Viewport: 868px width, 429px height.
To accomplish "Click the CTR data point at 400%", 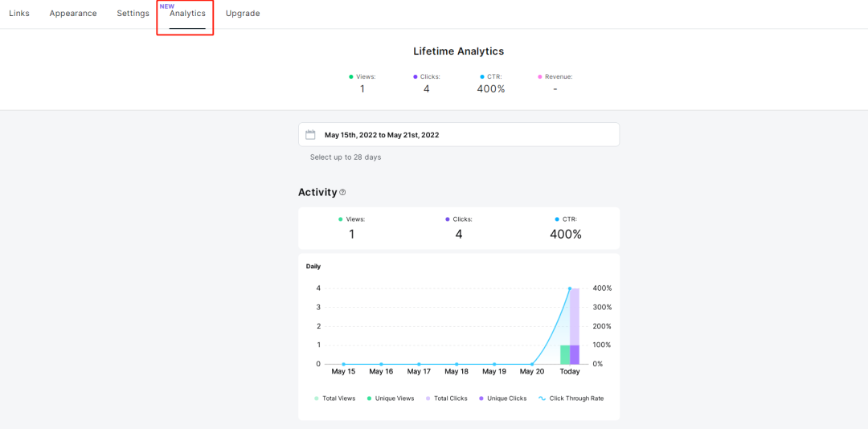I will click(570, 288).
